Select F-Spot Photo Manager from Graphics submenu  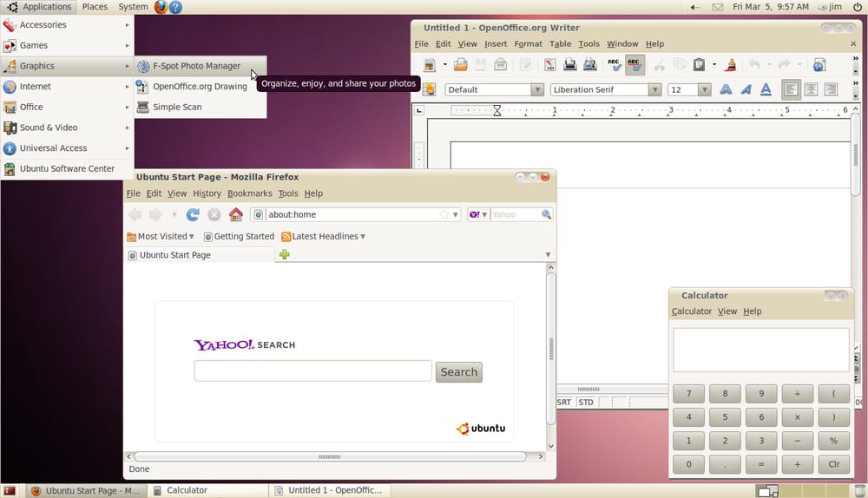point(196,66)
